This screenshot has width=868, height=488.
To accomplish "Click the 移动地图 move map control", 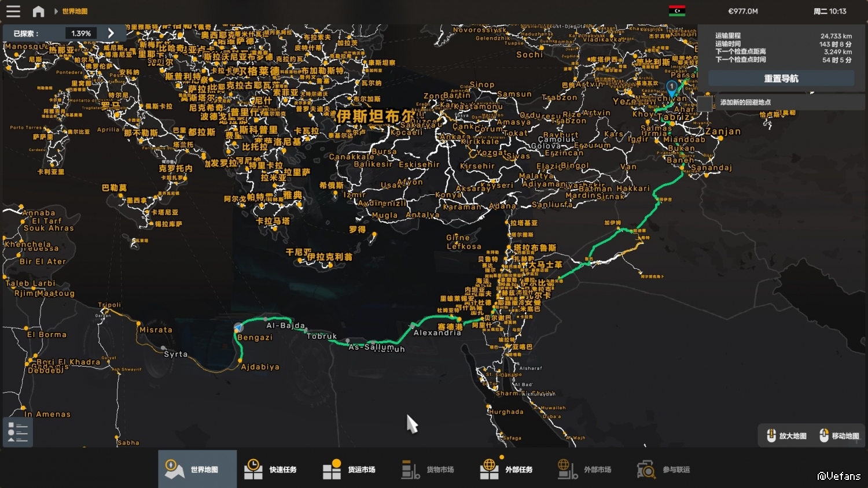I will [x=839, y=436].
